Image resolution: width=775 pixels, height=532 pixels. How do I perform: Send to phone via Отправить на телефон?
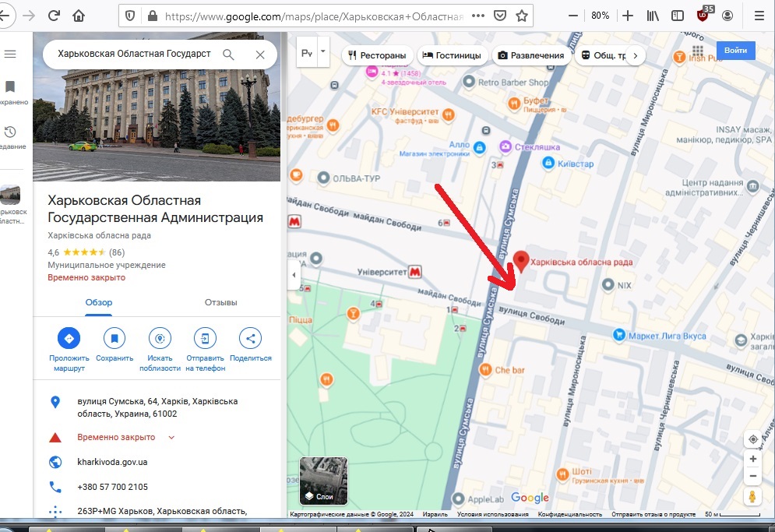coord(205,338)
